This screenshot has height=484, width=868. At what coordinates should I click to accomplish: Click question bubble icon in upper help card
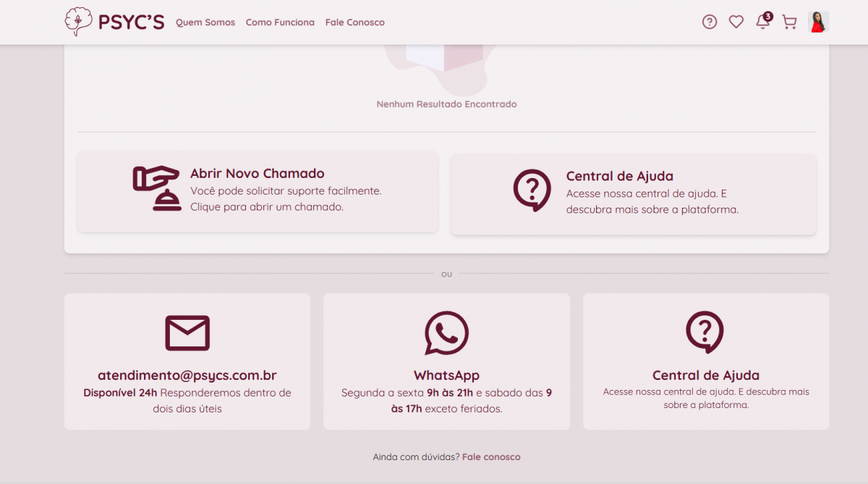click(x=532, y=190)
